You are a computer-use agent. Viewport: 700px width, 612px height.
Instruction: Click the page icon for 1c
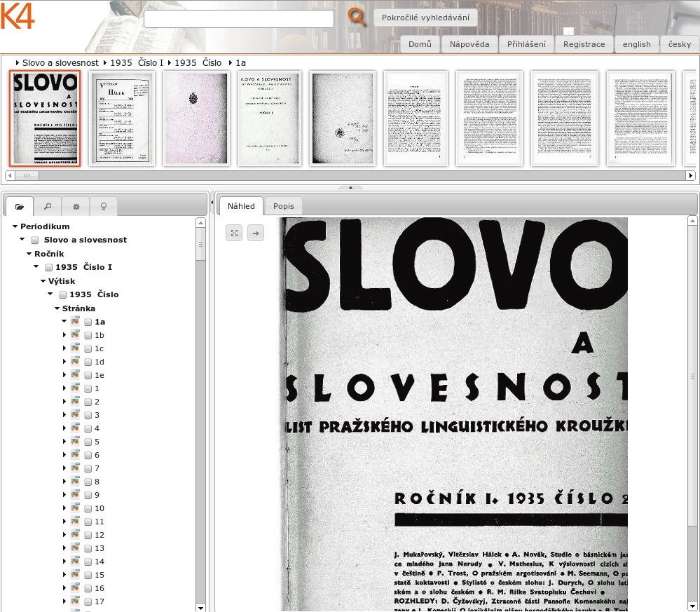76,348
